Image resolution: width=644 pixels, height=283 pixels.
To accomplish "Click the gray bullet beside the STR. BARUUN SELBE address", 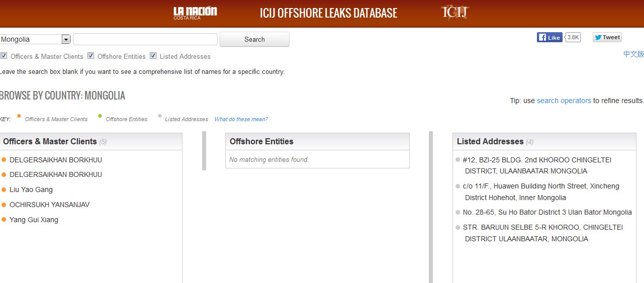I will [458, 227].
